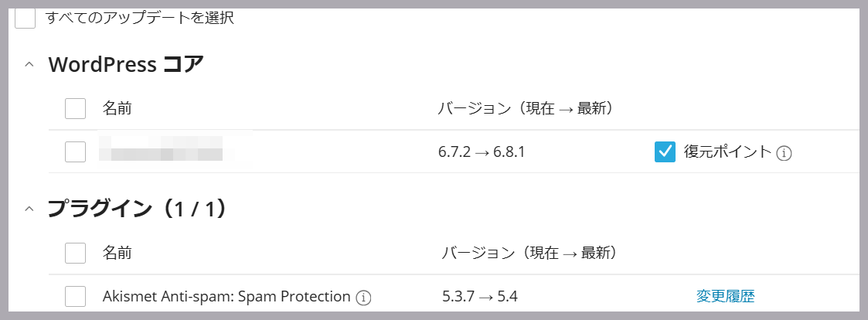
Task: Open the 変更履歴 link for Akismet
Action: point(725,296)
